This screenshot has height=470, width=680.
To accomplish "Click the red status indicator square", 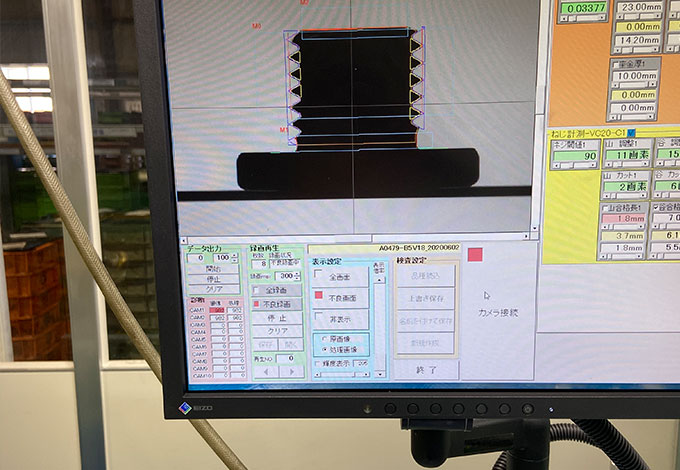I will click(475, 255).
